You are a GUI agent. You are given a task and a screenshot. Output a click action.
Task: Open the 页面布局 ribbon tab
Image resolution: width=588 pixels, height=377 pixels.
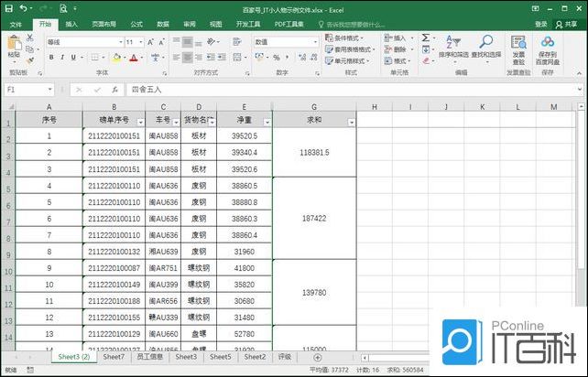103,25
